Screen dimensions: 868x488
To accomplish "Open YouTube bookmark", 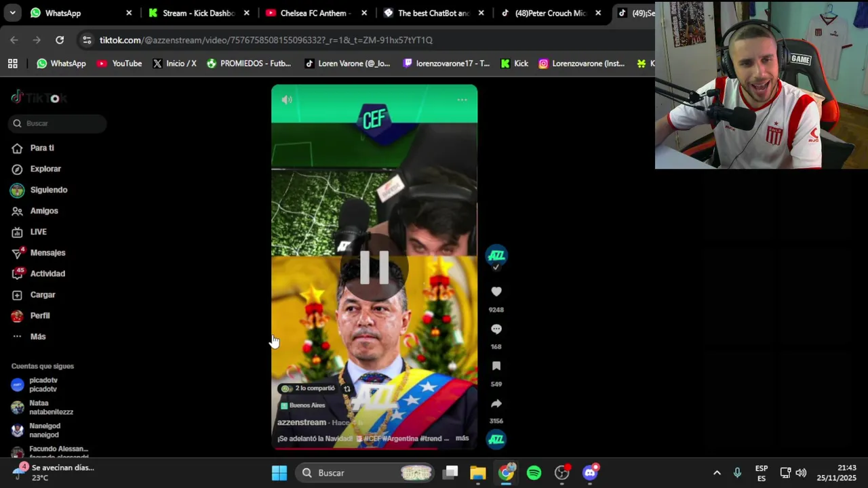I will pos(119,64).
